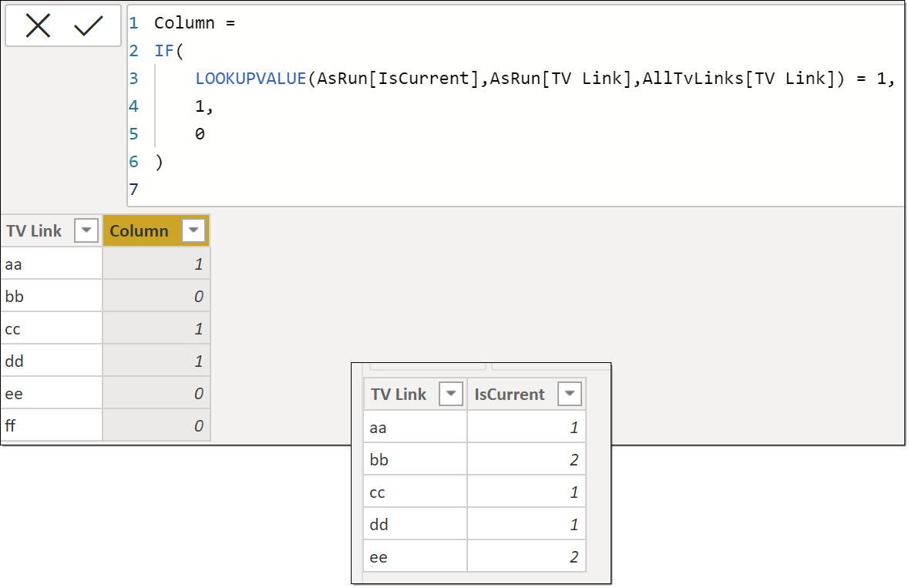Select the 'ff' cell in AllTvLinks table
Viewport: 909px width, 588px height.
[x=52, y=426]
